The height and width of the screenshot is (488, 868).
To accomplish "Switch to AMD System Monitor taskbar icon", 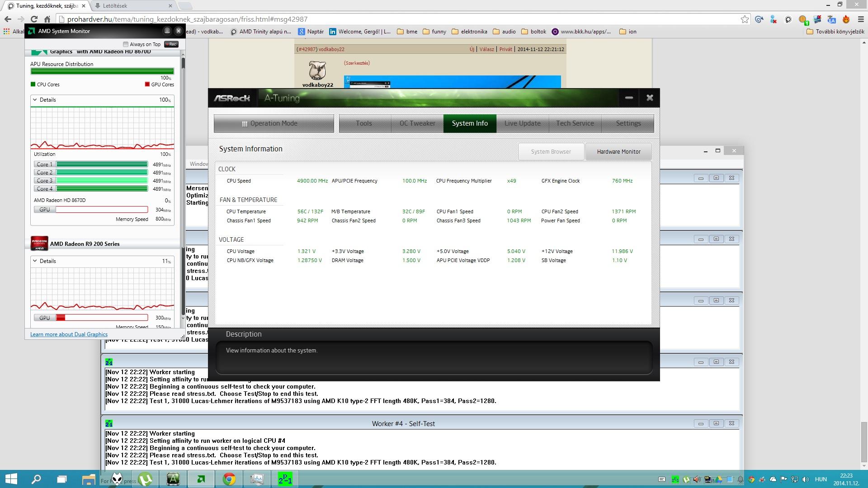I will [201, 479].
